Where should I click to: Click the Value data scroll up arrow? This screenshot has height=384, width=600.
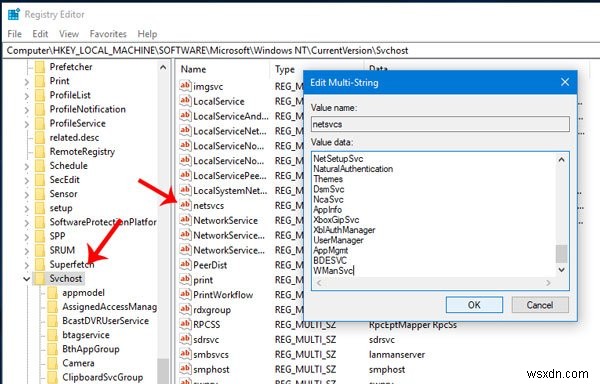point(561,159)
